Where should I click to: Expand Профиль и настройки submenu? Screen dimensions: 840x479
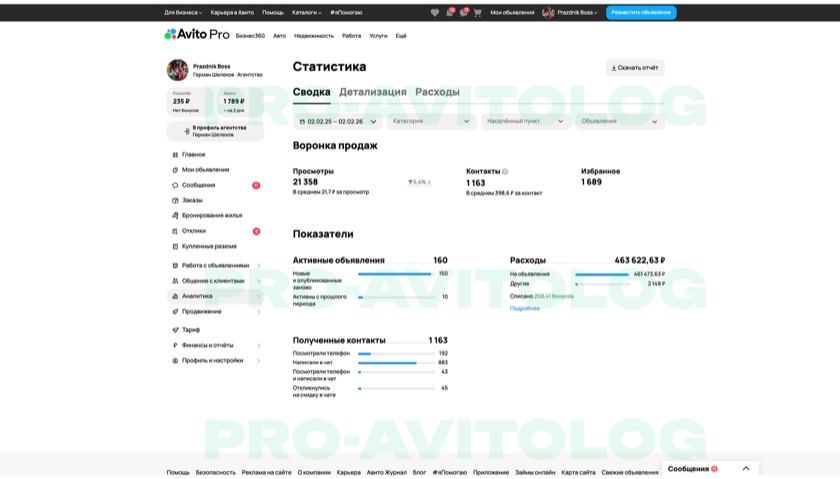(x=258, y=361)
